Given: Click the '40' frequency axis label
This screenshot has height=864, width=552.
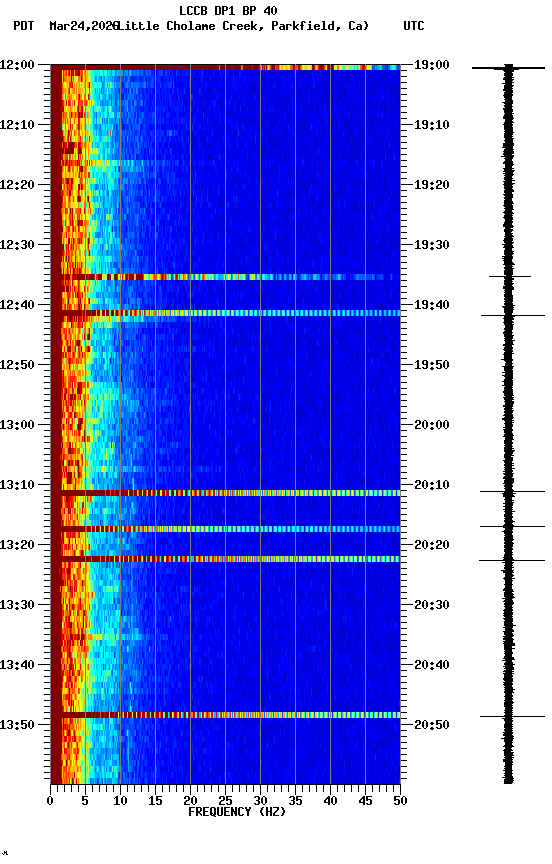Looking at the screenshot, I should [331, 801].
